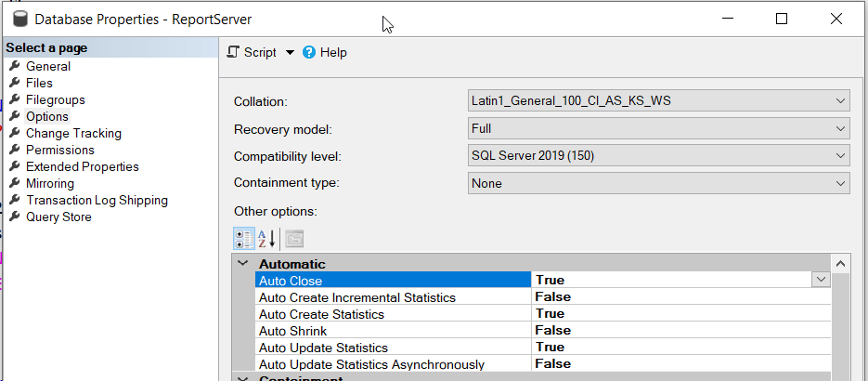The height and width of the screenshot is (381, 868).
Task: Click the wrench icon beside Filegroups
Action: pyautogui.click(x=15, y=99)
